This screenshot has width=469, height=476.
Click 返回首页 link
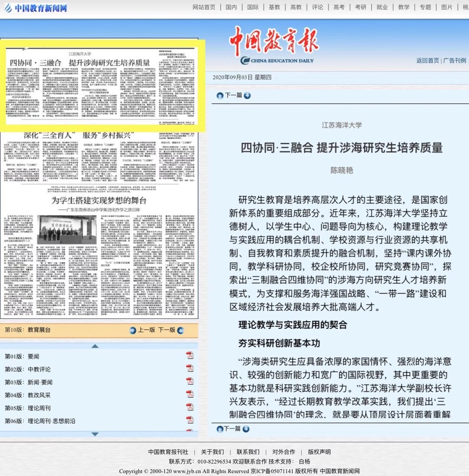tap(427, 60)
